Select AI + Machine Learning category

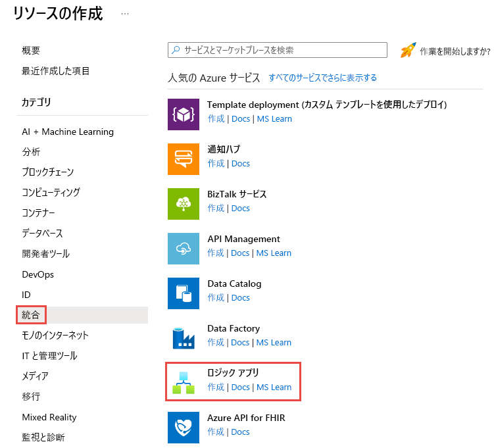[x=68, y=132]
